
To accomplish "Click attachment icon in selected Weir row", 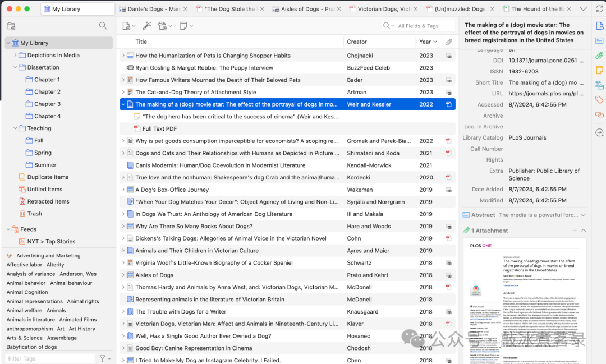I will pyautogui.click(x=449, y=104).
